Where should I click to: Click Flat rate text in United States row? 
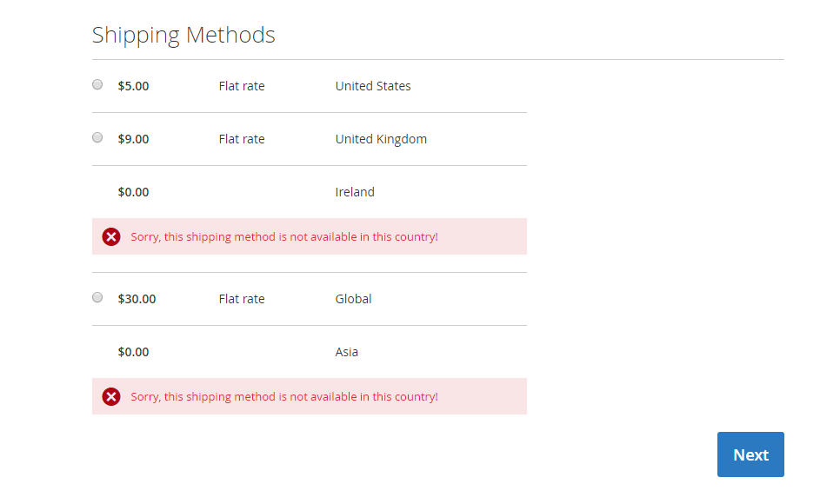[x=242, y=86]
